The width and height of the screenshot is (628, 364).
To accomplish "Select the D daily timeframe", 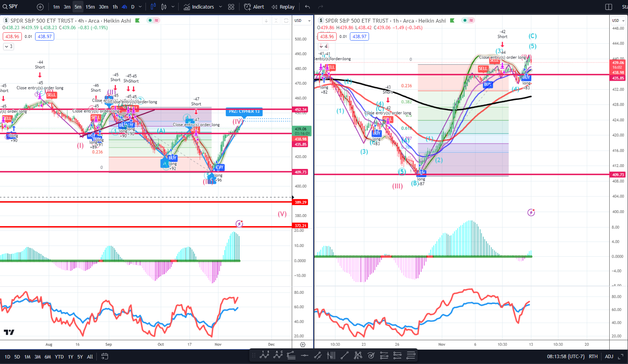I will [133, 7].
